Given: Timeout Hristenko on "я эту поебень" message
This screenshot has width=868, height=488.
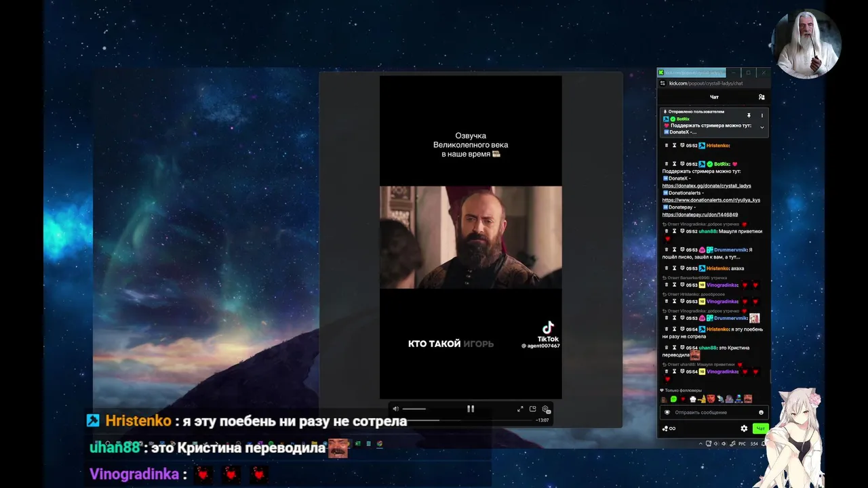Looking at the screenshot, I should click(674, 329).
